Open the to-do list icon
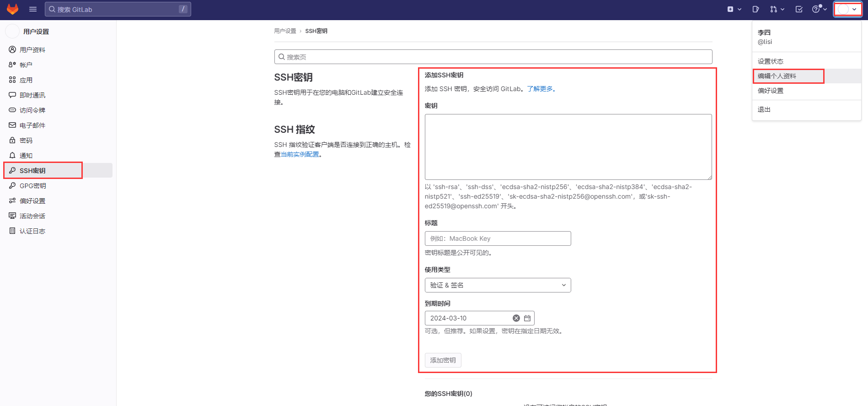 [799, 9]
